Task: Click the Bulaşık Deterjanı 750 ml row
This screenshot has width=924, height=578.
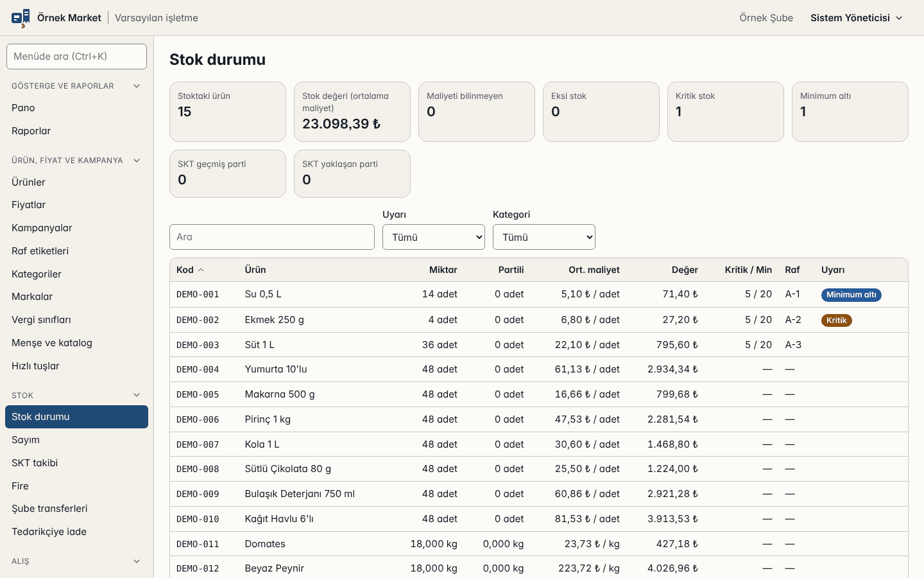Action: [x=539, y=494]
